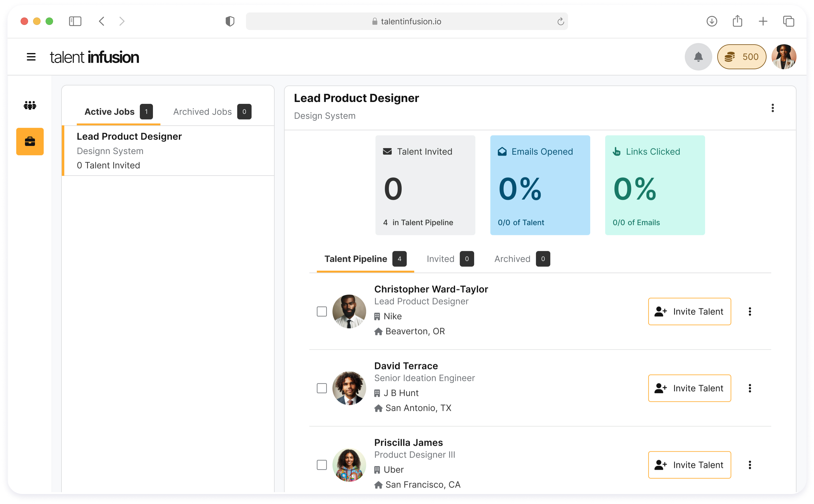
Task: Reload the page with refresh icon
Action: point(561,21)
